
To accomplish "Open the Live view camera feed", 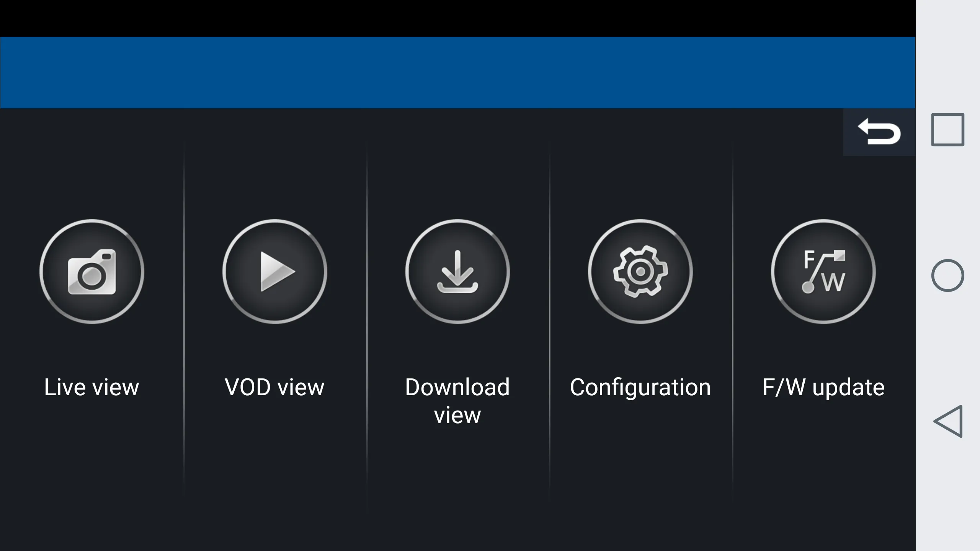I will [x=91, y=271].
